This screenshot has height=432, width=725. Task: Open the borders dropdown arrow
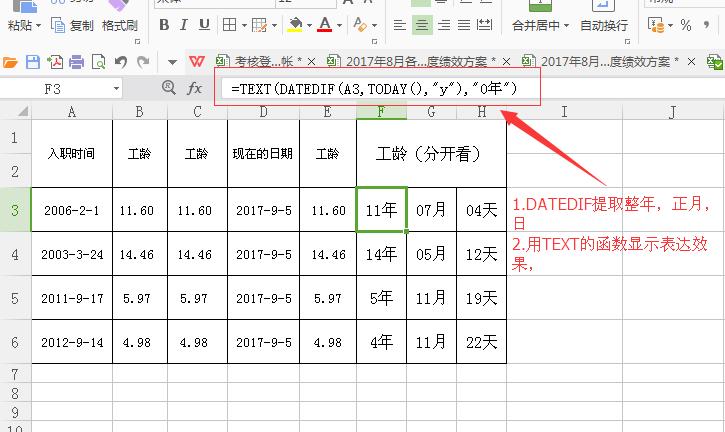244,25
